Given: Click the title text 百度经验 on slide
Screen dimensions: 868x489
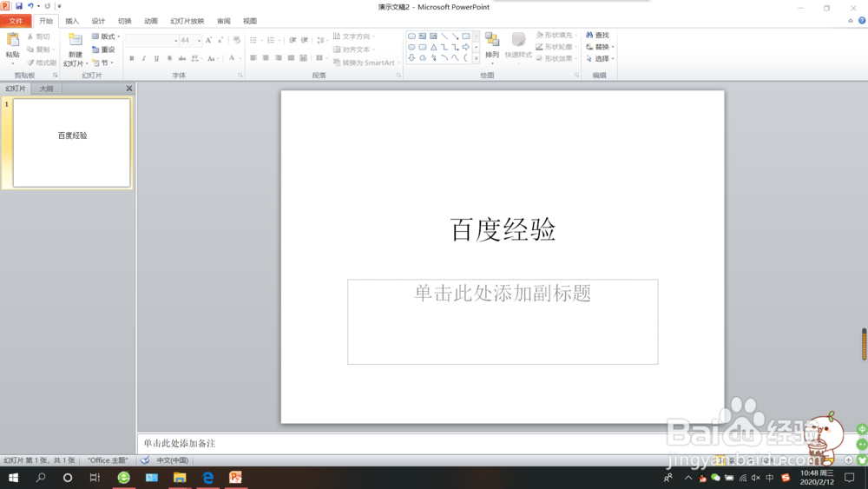Looking at the screenshot, I should click(503, 229).
